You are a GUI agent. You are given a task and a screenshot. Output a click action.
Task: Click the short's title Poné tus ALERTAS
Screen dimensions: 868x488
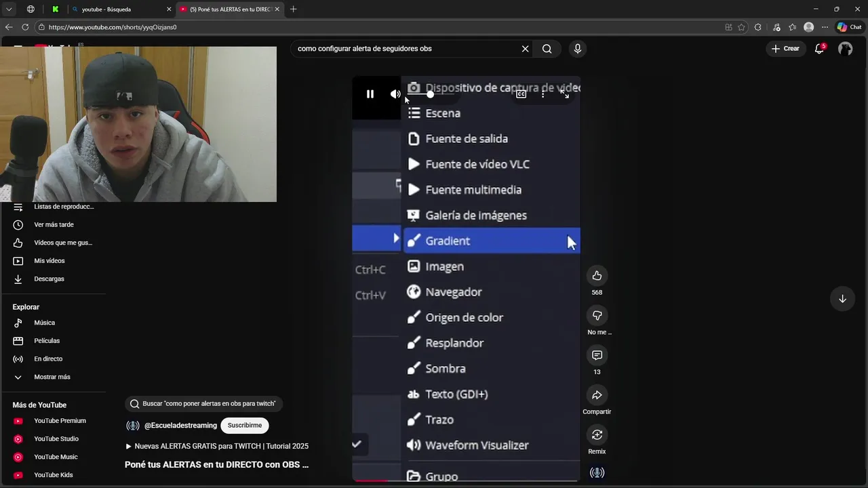[216, 465]
